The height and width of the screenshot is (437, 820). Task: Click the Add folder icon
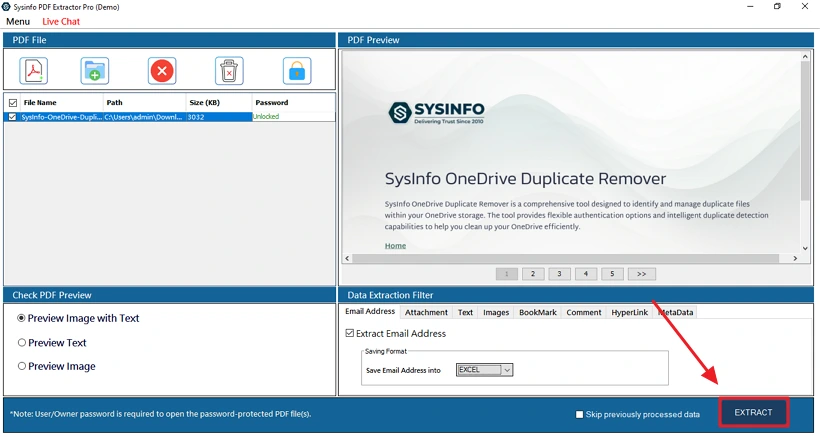(x=95, y=71)
